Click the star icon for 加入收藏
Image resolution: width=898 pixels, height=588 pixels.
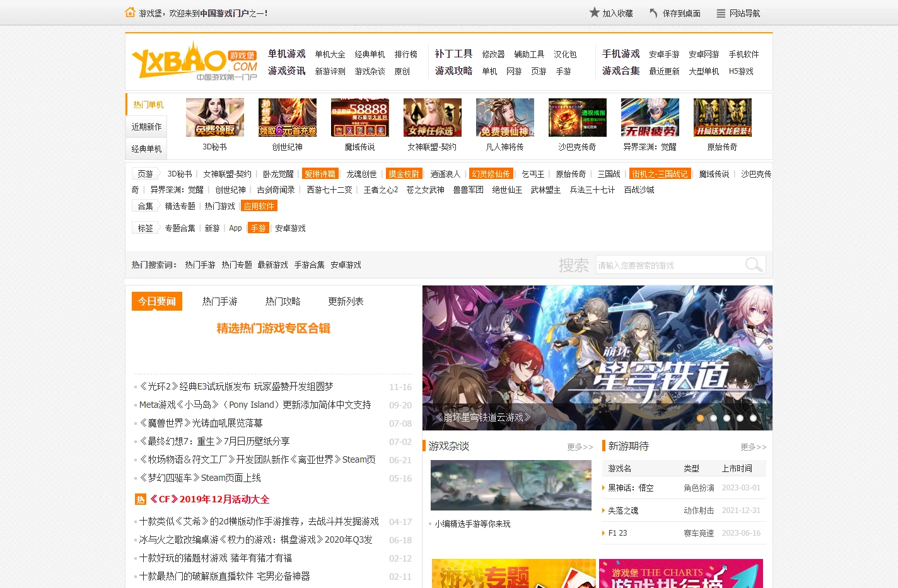(x=594, y=12)
